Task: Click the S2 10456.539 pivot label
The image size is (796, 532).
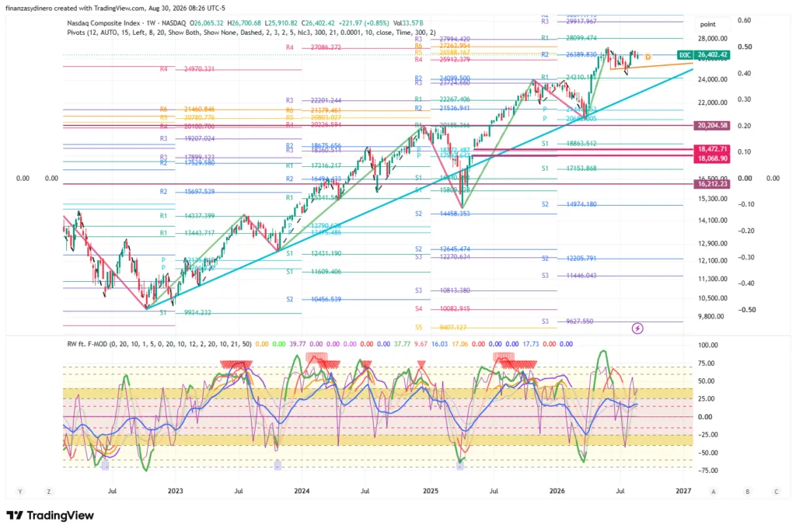Action: pyautogui.click(x=313, y=300)
